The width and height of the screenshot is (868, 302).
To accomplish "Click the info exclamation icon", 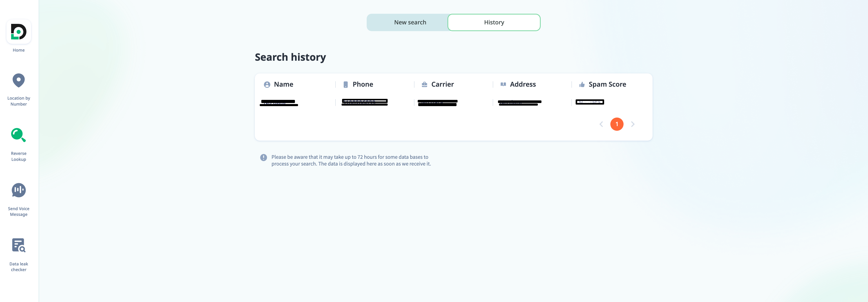I will point(264,157).
